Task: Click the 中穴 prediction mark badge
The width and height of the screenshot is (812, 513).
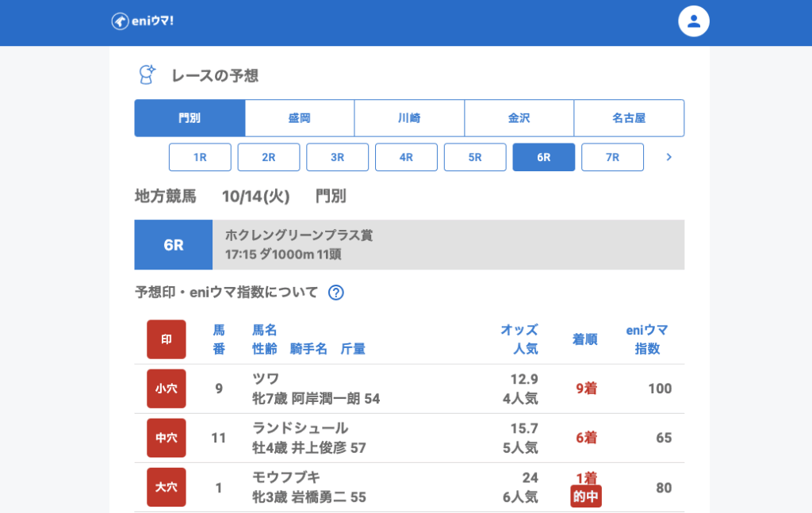Action: (167, 438)
